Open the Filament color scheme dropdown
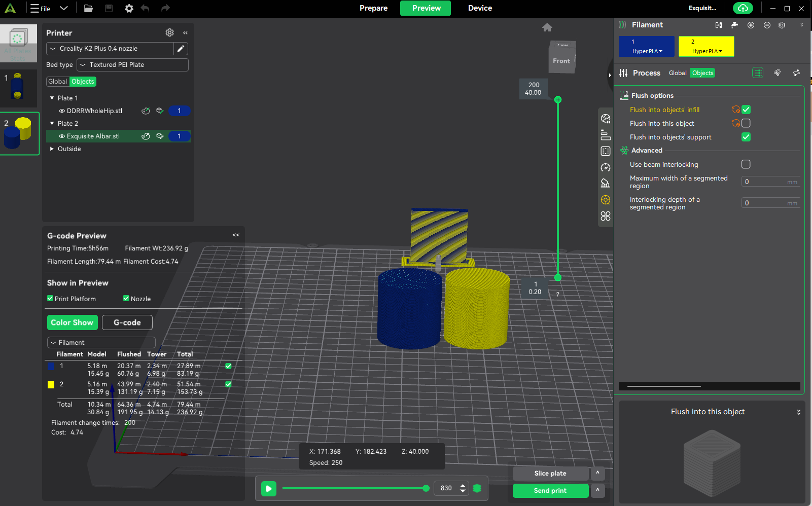 tap(101, 342)
